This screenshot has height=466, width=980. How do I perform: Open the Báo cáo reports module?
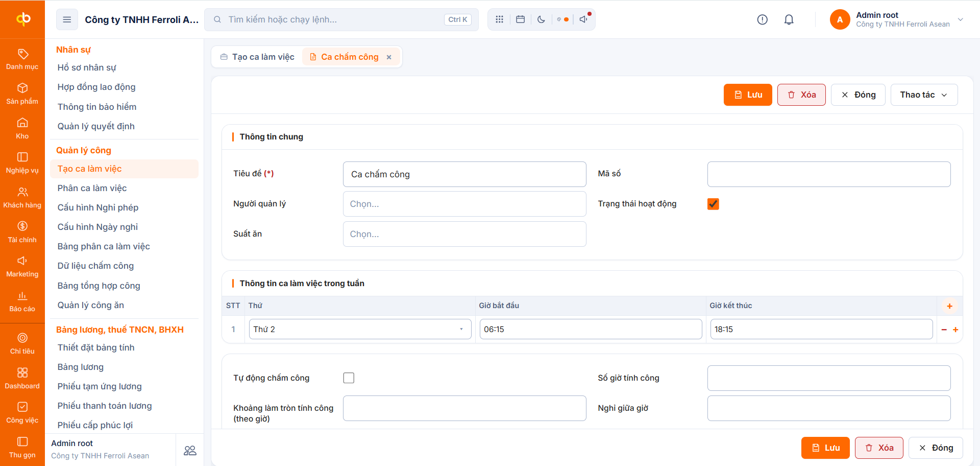click(x=22, y=301)
